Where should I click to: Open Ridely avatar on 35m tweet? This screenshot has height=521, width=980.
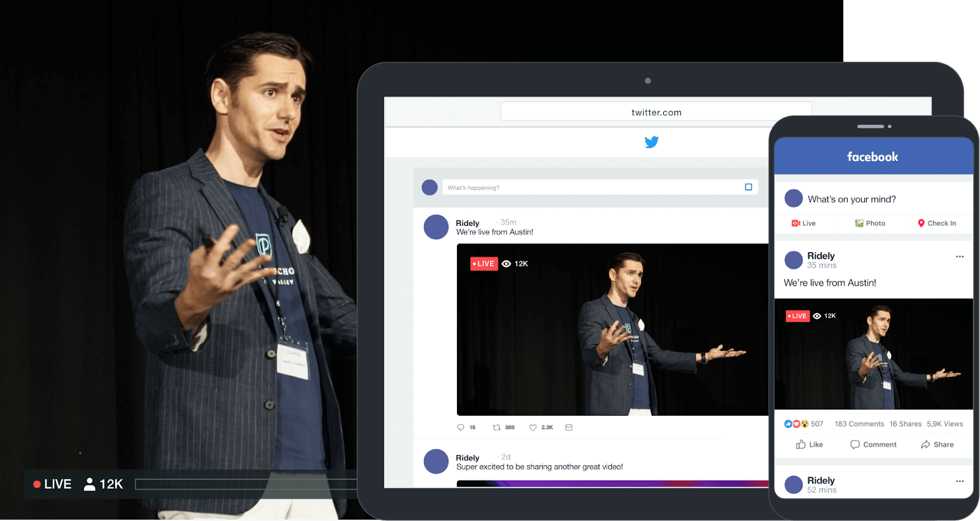[436, 227]
